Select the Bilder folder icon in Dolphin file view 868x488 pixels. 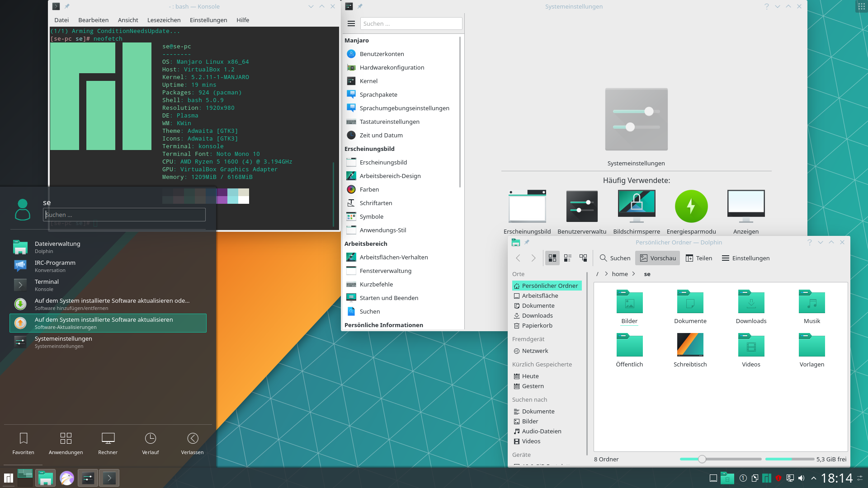click(629, 301)
